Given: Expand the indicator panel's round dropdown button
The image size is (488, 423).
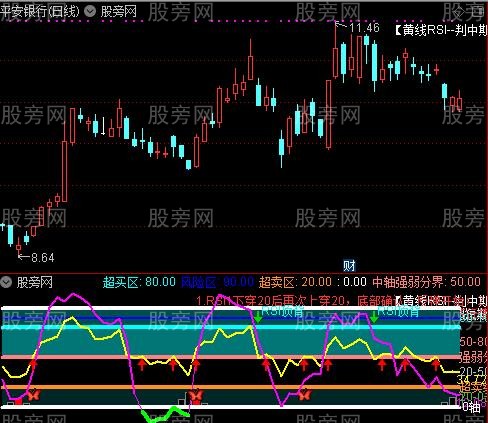Looking at the screenshot, I should click(6, 282).
